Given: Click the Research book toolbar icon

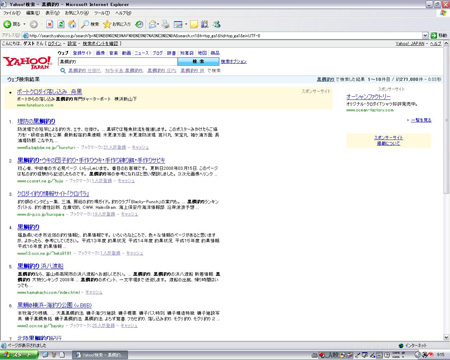Looking at the screenshot, I should 205,24.
